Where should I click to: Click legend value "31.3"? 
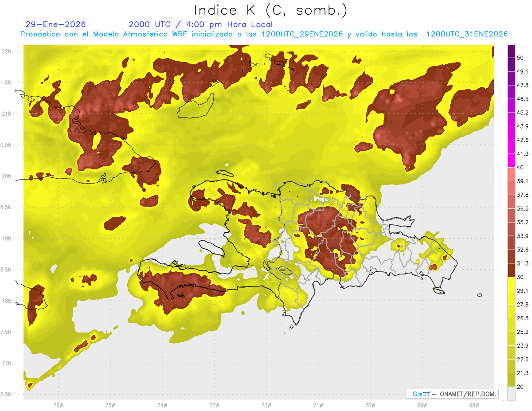(x=523, y=263)
